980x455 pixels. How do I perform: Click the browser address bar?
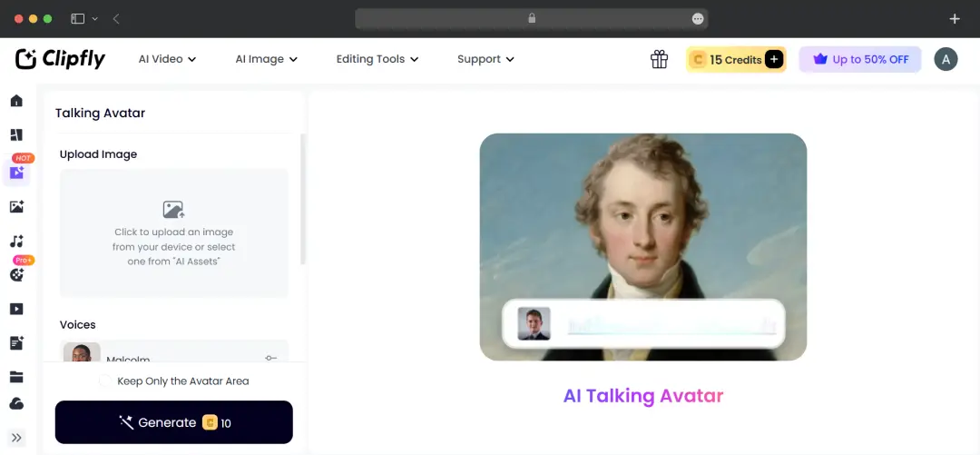pyautogui.click(x=531, y=19)
